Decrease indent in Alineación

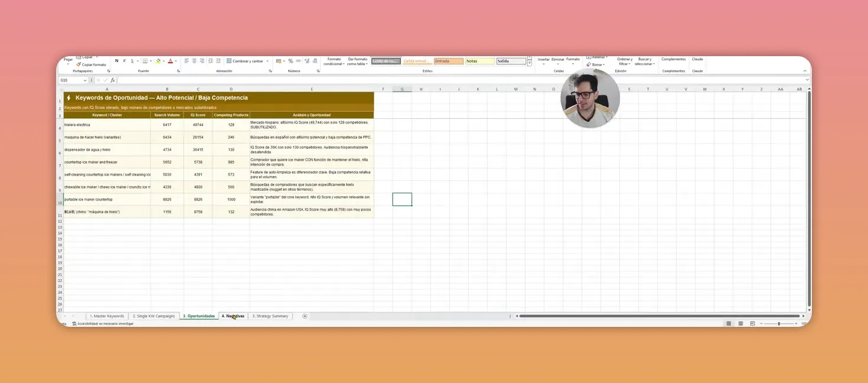pos(211,61)
